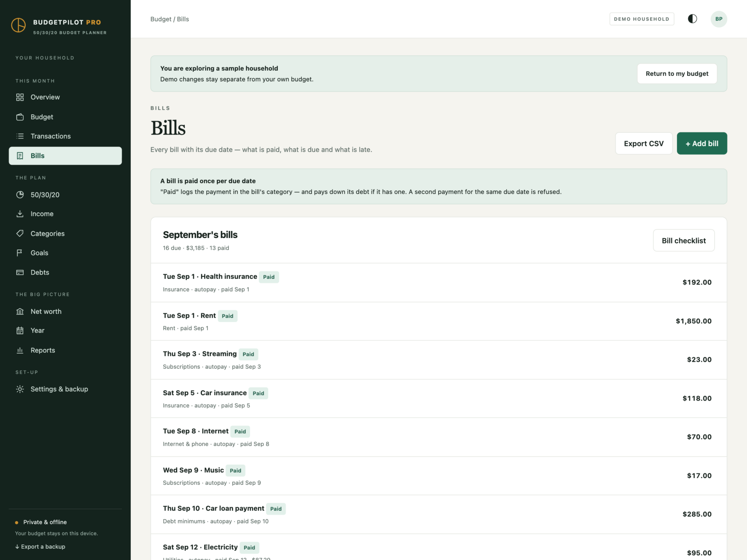Click the Year calendar icon
The width and height of the screenshot is (747, 560).
[x=20, y=331]
